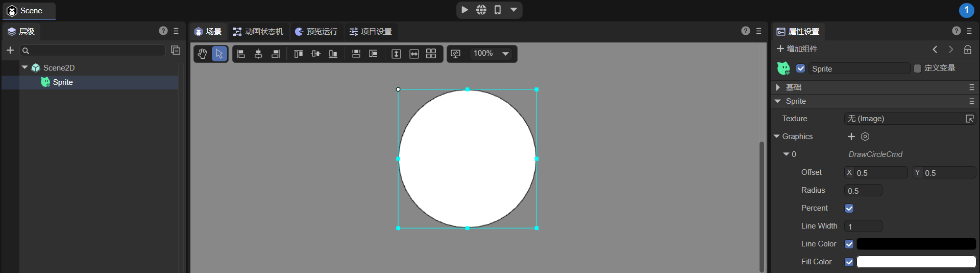
Task: Click the mobile device preview icon
Action: [498, 10]
